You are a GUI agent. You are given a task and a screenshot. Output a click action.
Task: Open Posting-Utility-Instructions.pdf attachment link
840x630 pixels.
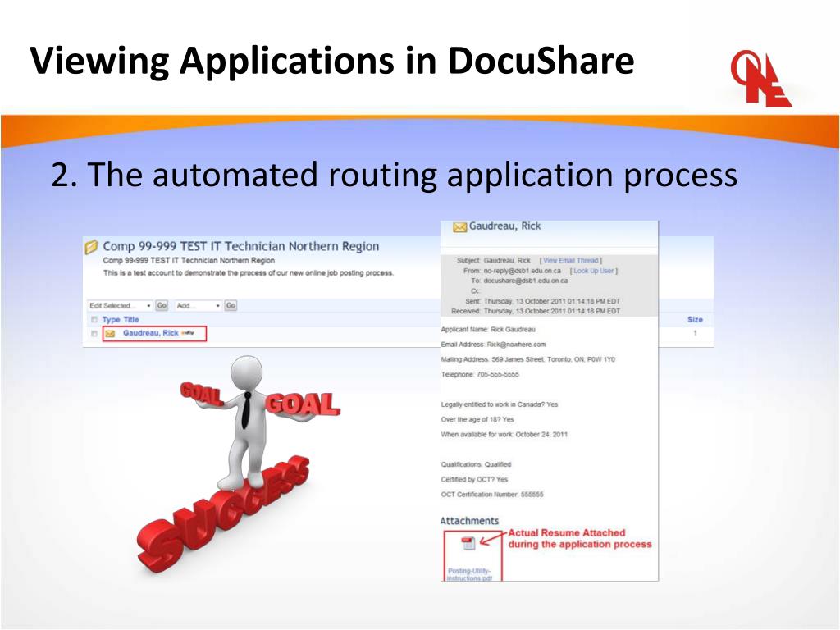point(470,574)
